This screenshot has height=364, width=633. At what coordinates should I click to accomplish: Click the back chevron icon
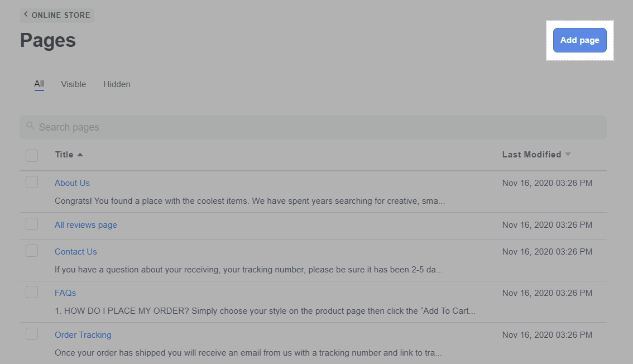[x=26, y=15]
